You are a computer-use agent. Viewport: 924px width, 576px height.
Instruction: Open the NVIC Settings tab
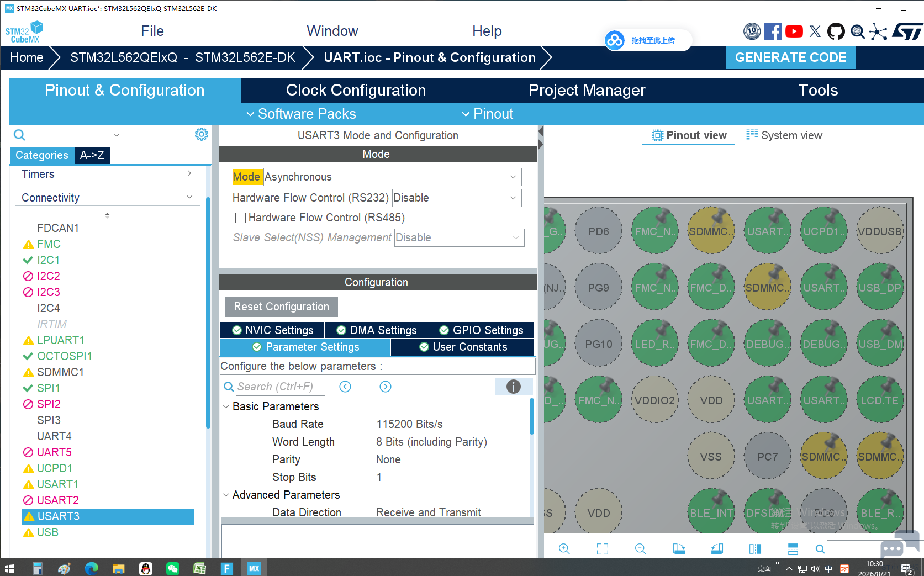point(272,330)
